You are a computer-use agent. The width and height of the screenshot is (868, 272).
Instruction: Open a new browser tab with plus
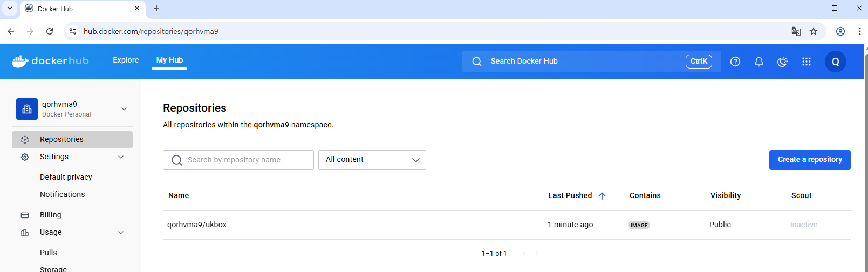click(156, 8)
